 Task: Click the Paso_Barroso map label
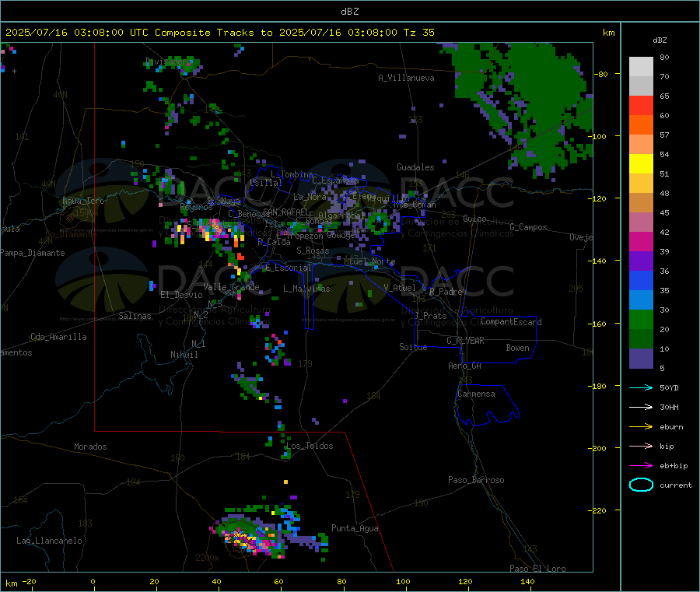(476, 480)
